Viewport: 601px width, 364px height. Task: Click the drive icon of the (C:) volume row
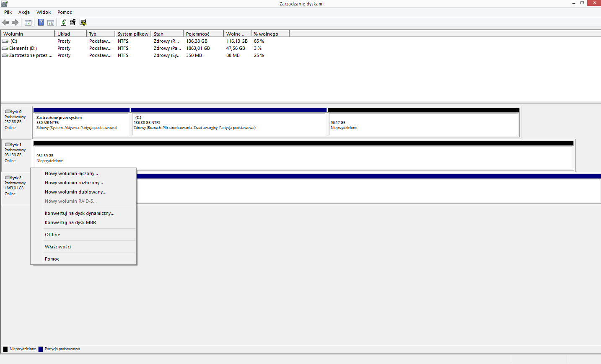click(x=5, y=41)
